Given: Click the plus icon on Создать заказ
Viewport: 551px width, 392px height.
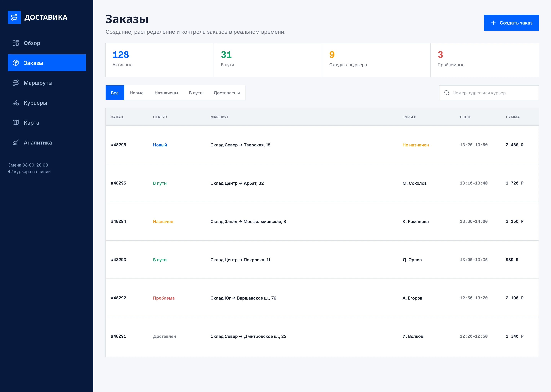Looking at the screenshot, I should (x=493, y=23).
